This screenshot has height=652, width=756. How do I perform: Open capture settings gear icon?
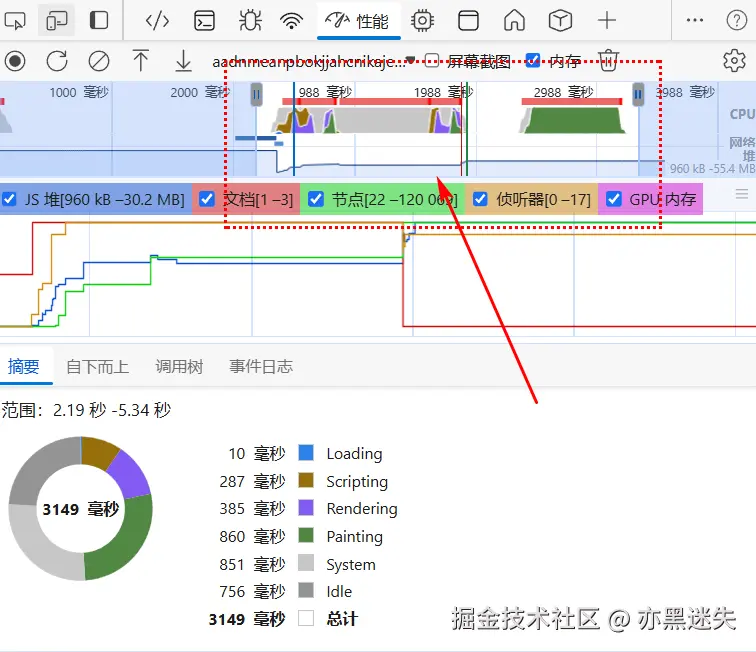tap(734, 61)
